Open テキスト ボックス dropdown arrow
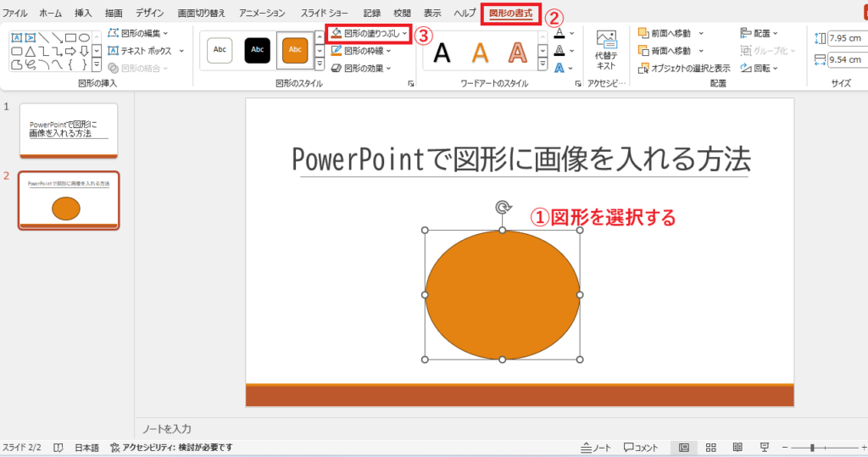Viewport: 868px width, 457px height. click(181, 51)
